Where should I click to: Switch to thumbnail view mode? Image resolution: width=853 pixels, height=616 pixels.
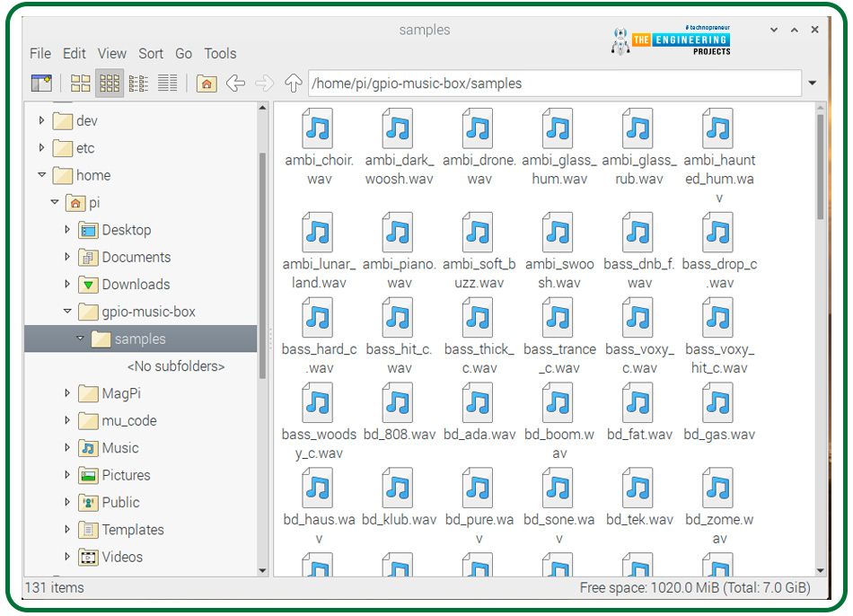110,84
